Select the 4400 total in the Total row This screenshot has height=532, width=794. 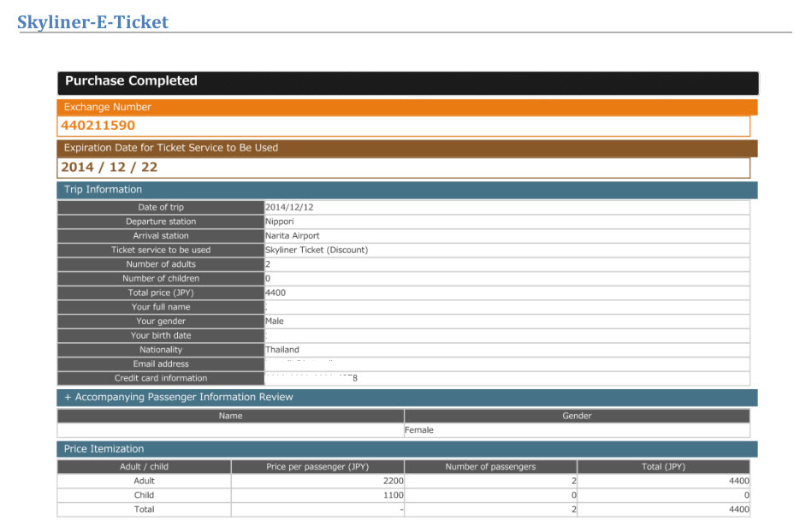click(738, 509)
